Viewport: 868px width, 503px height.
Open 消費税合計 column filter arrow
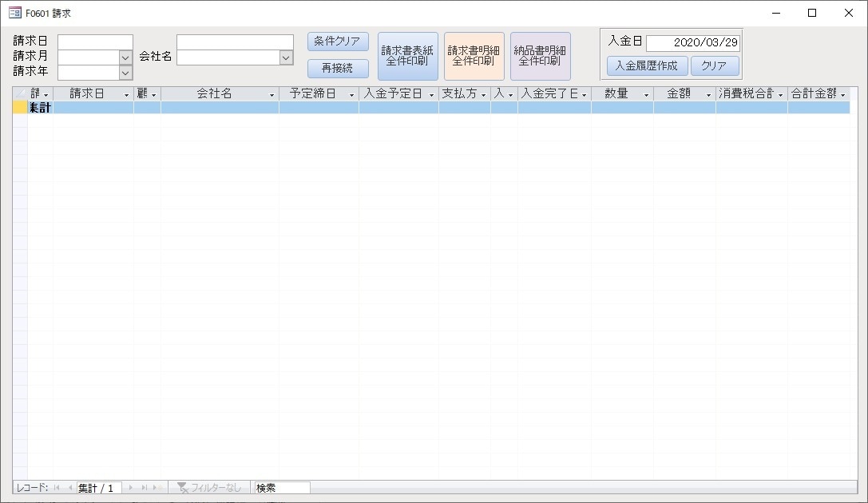(780, 95)
